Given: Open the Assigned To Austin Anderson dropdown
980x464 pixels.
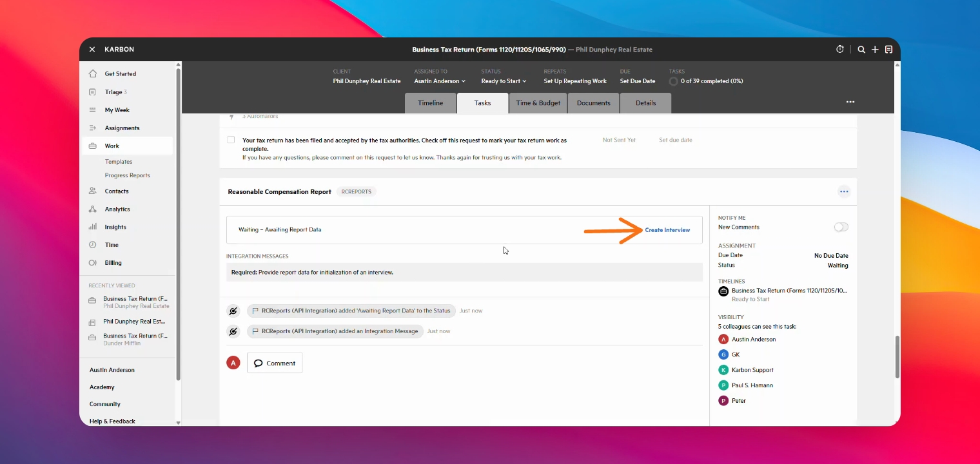Looking at the screenshot, I should pyautogui.click(x=440, y=81).
